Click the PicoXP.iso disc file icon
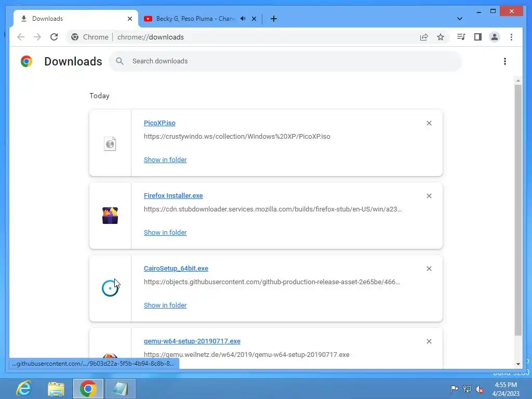Viewport: 532px width, 399px height. (x=110, y=144)
